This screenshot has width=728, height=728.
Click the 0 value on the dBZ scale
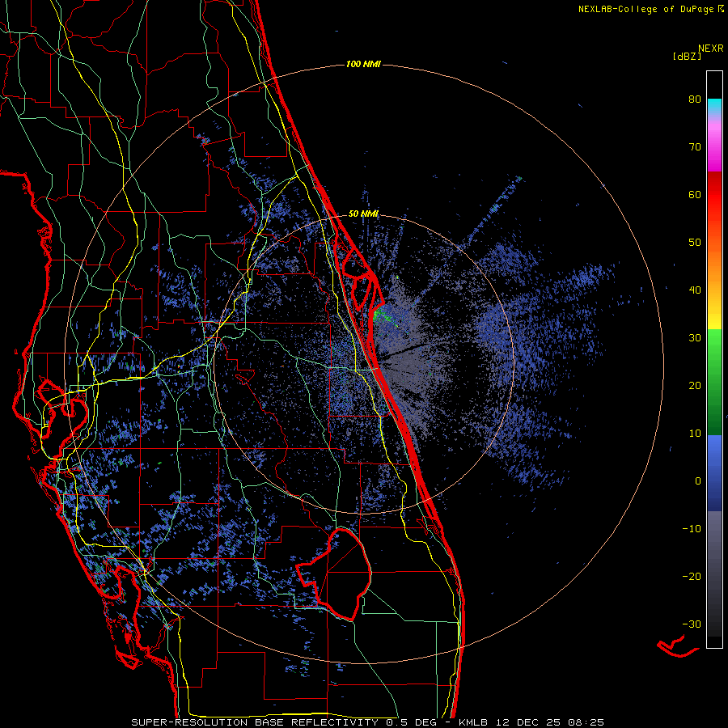coord(698,481)
